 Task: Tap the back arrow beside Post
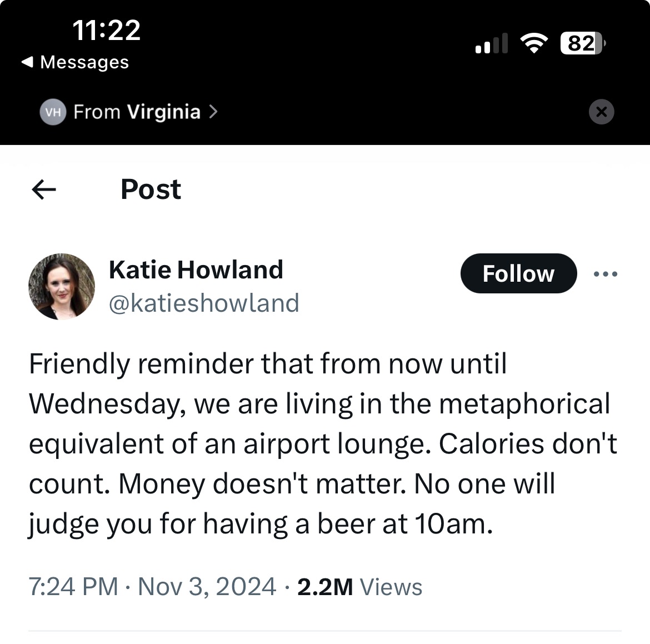coord(44,190)
